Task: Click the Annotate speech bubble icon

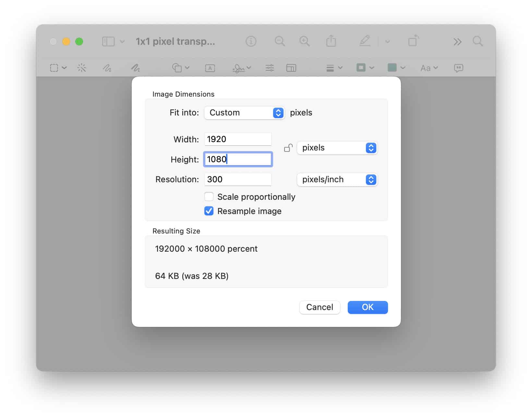Action: 458,68
